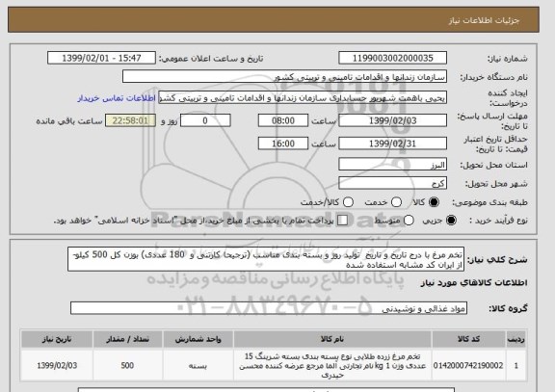The height and width of the screenshot is (392, 555).
Task: Click the announcement date field 1399/02/01 - 15:47
Action: point(101,58)
